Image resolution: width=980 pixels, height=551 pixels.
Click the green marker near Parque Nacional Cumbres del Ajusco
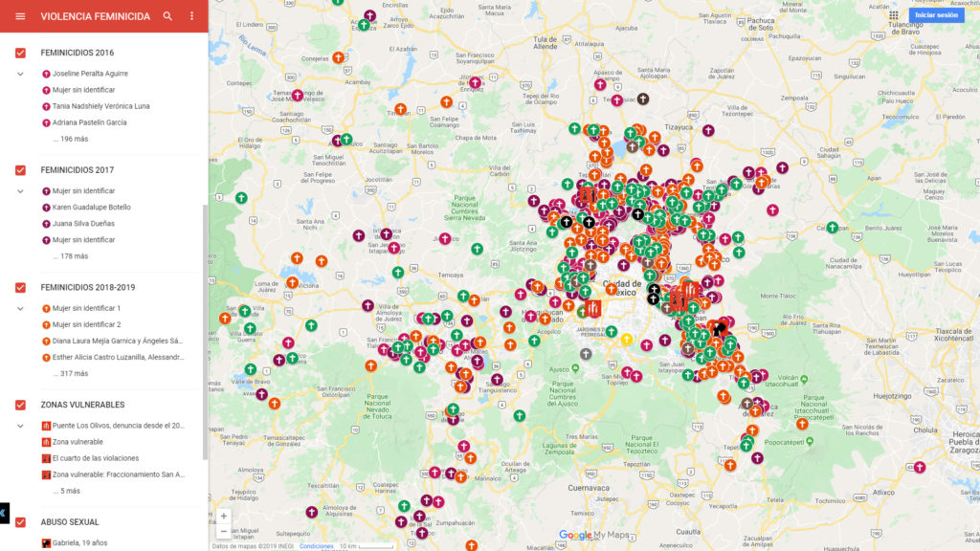520,415
